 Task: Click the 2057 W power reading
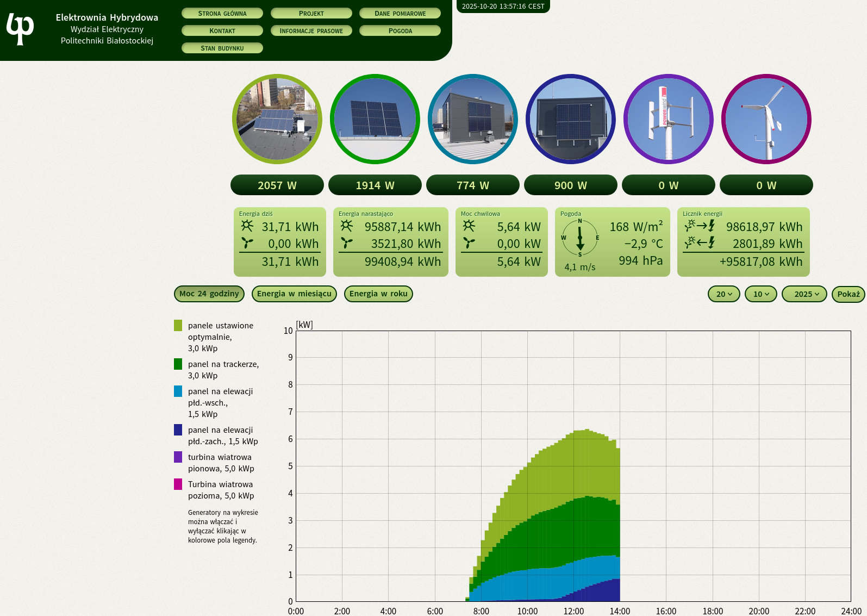tap(277, 185)
